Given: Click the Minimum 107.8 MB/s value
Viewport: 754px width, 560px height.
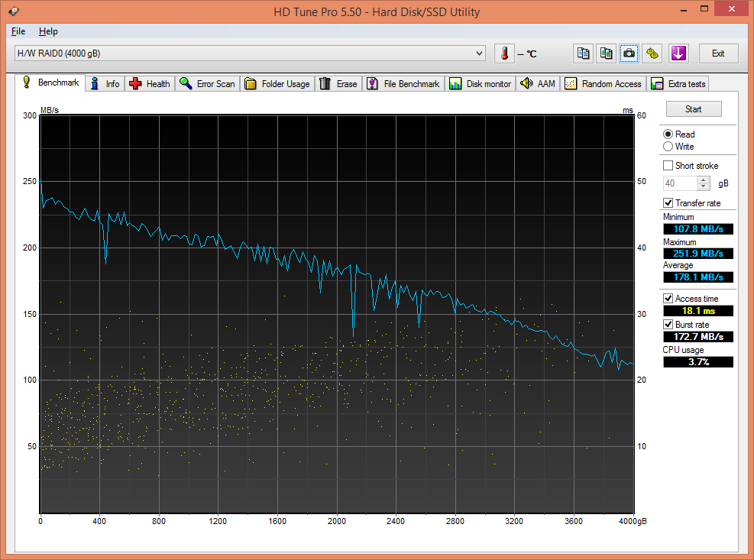Looking at the screenshot, I should [x=698, y=229].
